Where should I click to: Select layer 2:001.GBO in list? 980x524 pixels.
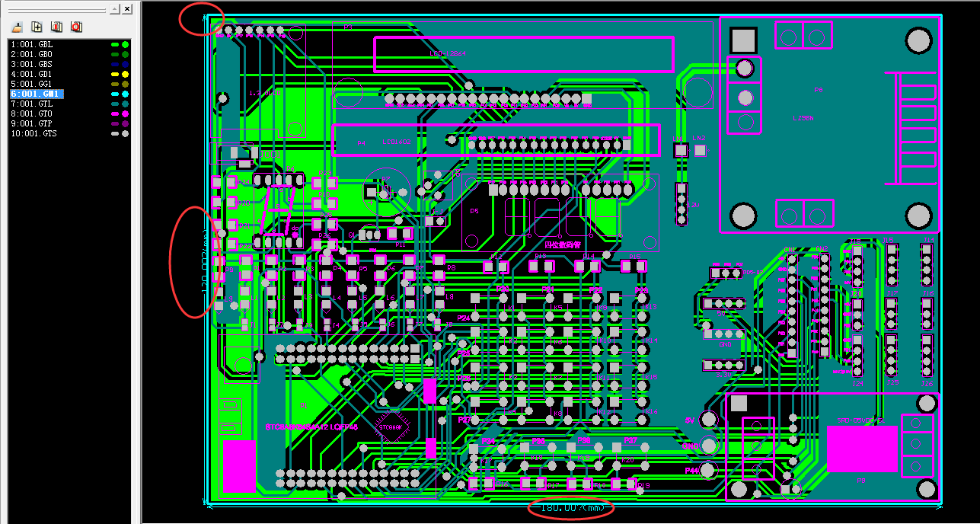click(x=31, y=55)
